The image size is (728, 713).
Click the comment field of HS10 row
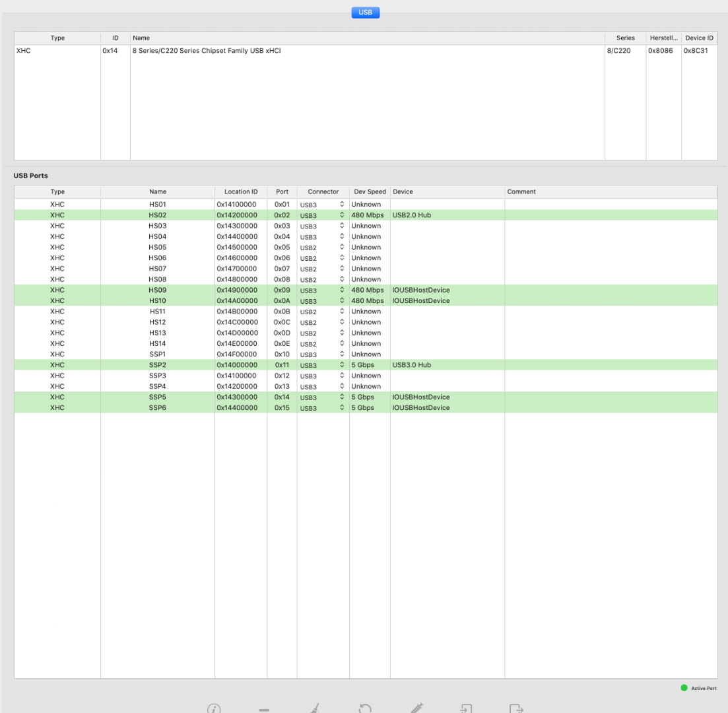pos(611,300)
